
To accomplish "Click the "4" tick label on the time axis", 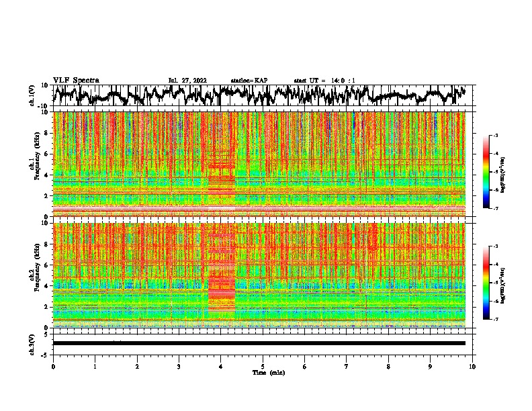I will click(221, 367).
